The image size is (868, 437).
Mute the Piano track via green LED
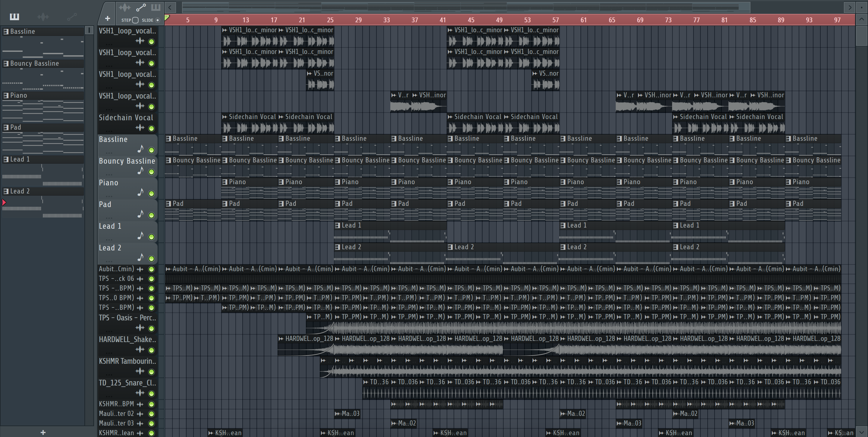pyautogui.click(x=152, y=194)
